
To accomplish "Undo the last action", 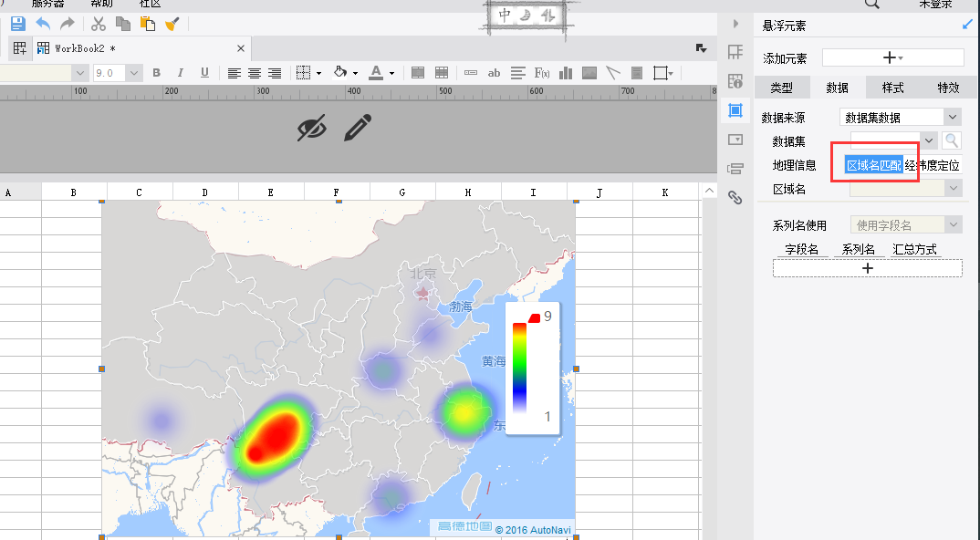I will click(43, 25).
